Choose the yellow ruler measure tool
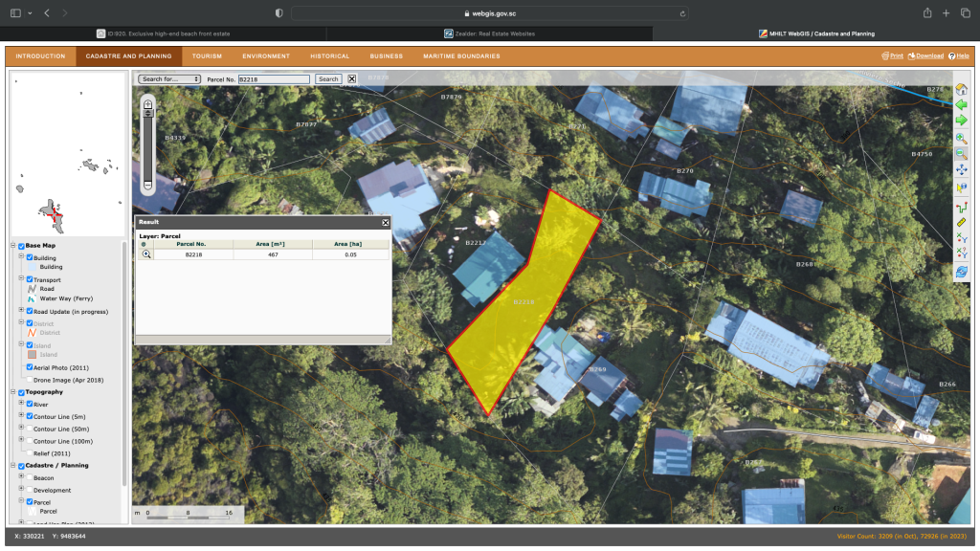 pyautogui.click(x=962, y=222)
